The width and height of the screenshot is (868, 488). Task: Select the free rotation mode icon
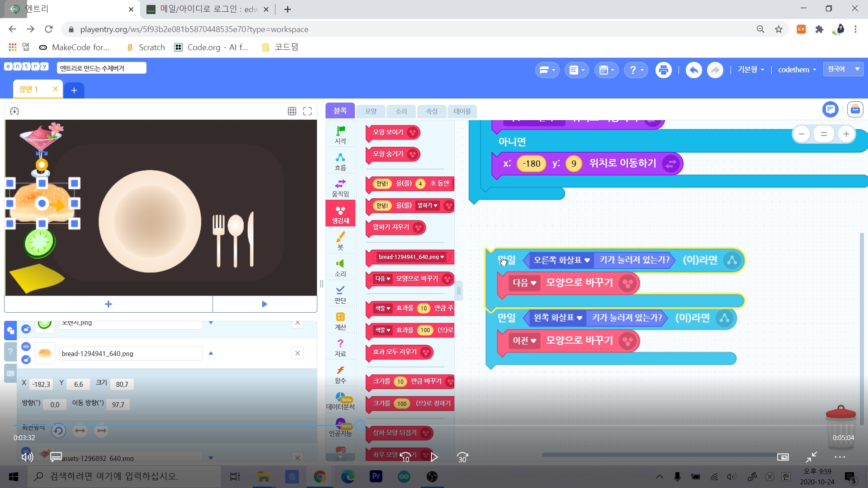point(58,431)
